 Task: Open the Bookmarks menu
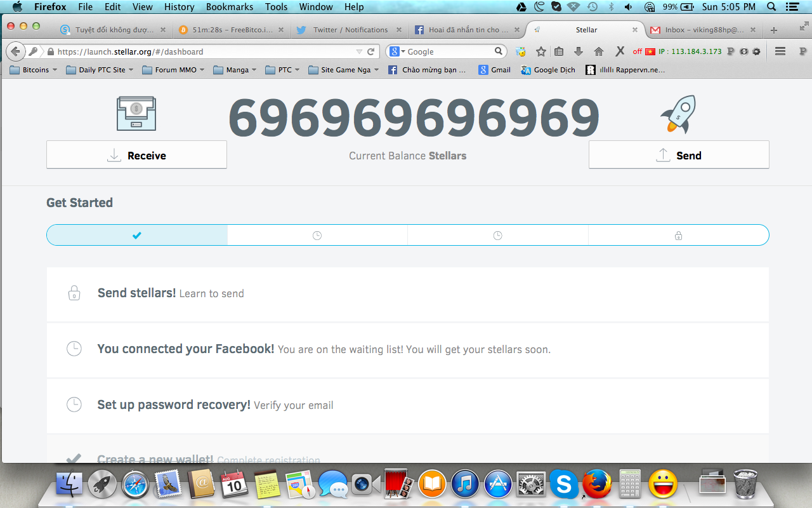230,7
